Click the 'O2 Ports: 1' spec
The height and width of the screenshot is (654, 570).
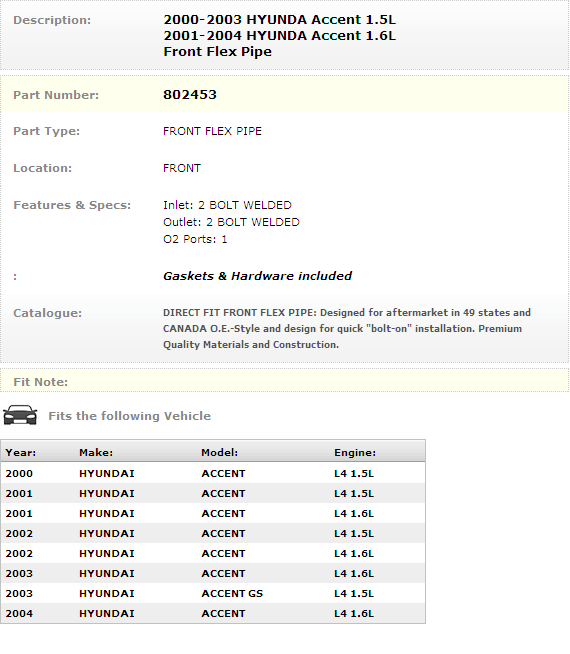195,239
